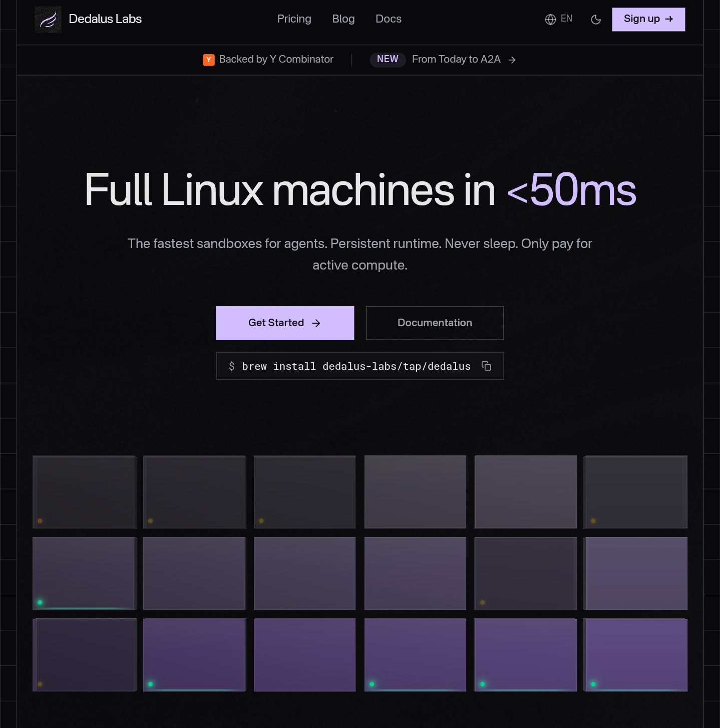Open the From Today to A2A announcement
The height and width of the screenshot is (728, 720).
tap(456, 60)
